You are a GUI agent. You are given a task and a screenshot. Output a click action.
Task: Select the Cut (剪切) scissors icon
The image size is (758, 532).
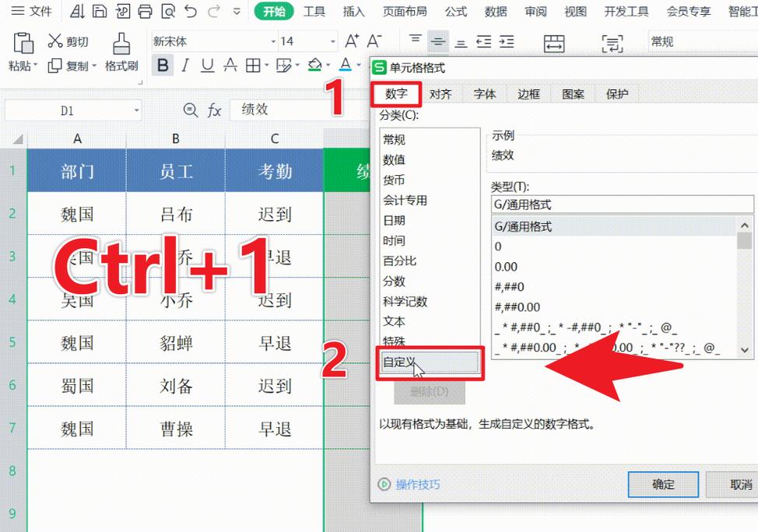click(55, 40)
